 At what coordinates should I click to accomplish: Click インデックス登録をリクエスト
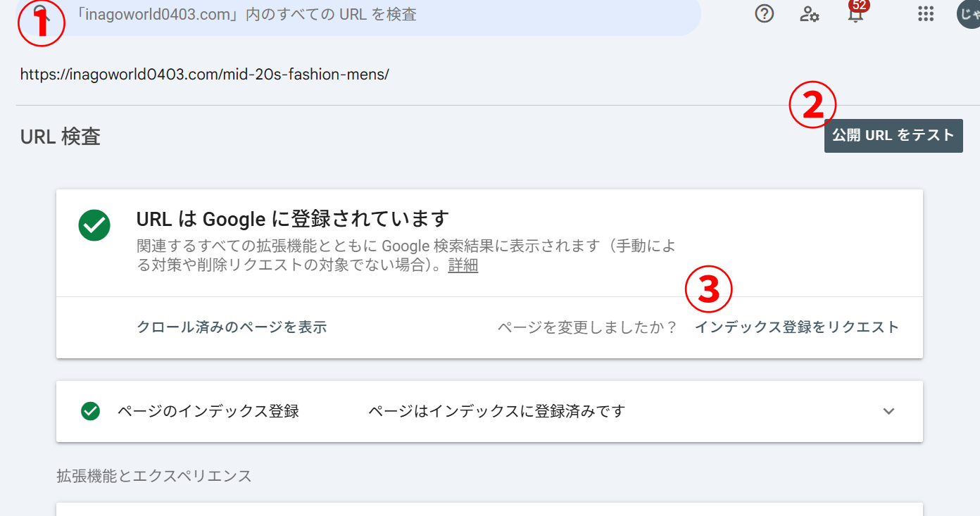(797, 327)
